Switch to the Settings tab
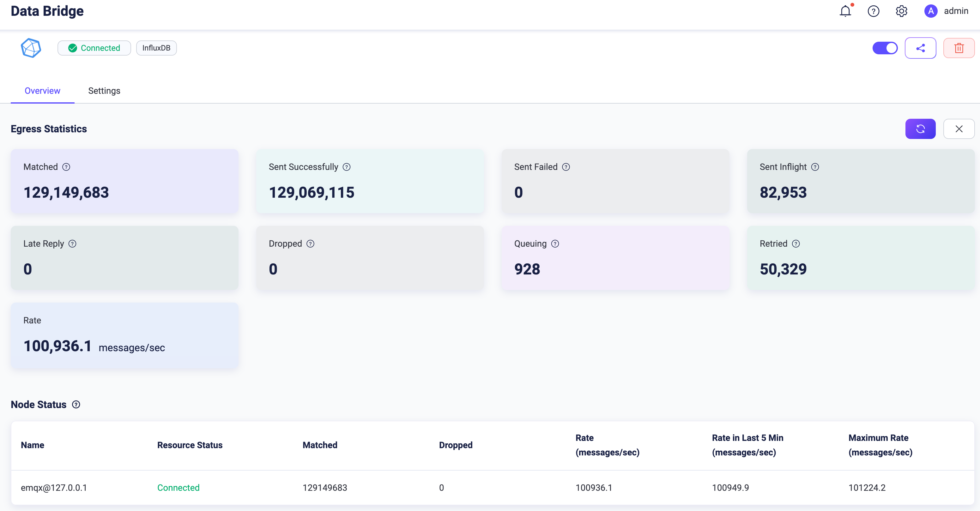 pyautogui.click(x=104, y=90)
